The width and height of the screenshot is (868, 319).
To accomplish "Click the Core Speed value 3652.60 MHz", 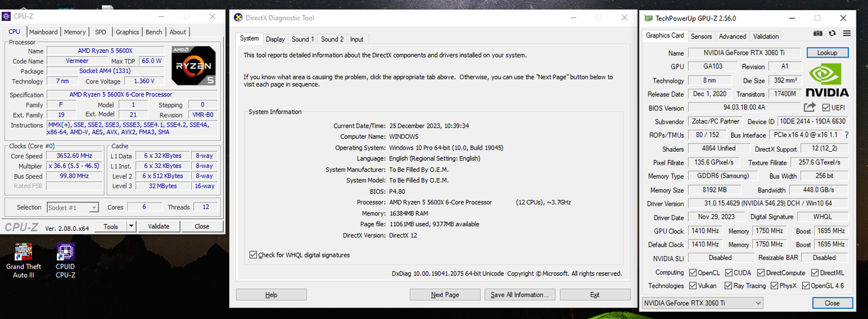I will pos(76,156).
